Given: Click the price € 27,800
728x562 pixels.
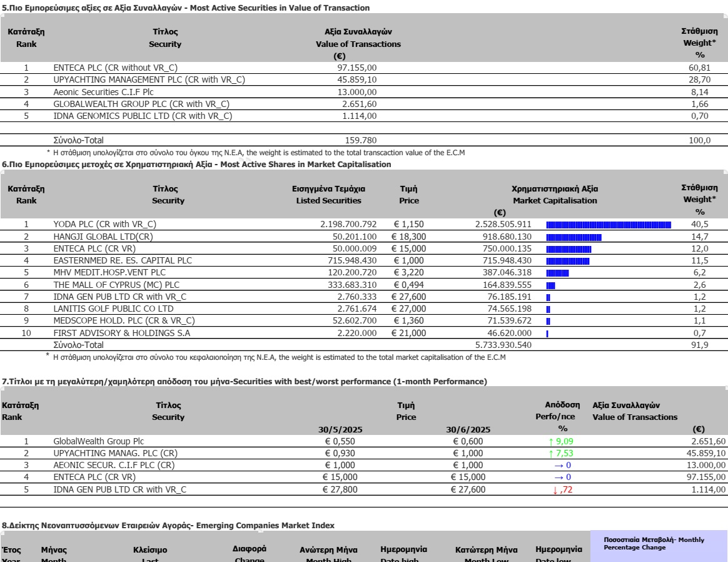Looking at the screenshot, I should pos(340,489).
